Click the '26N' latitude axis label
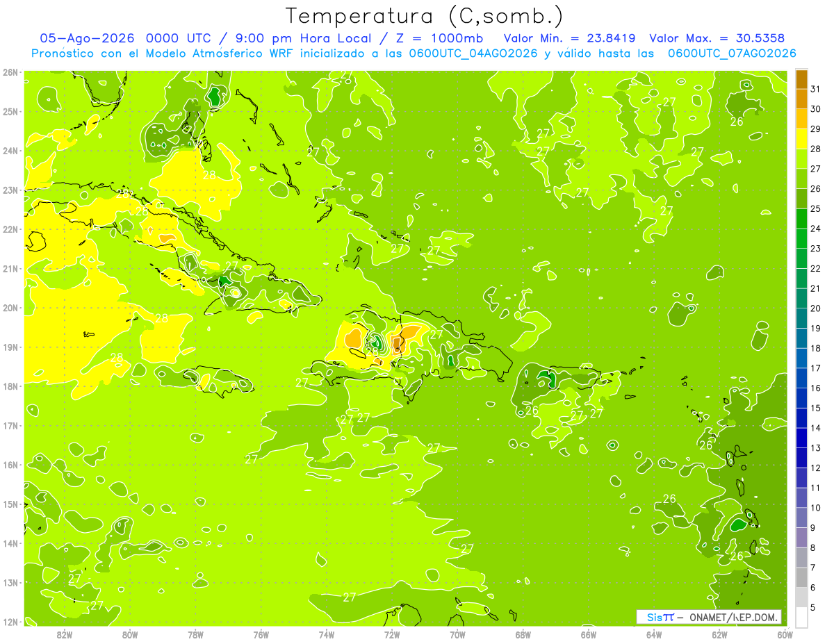 (x=10, y=72)
